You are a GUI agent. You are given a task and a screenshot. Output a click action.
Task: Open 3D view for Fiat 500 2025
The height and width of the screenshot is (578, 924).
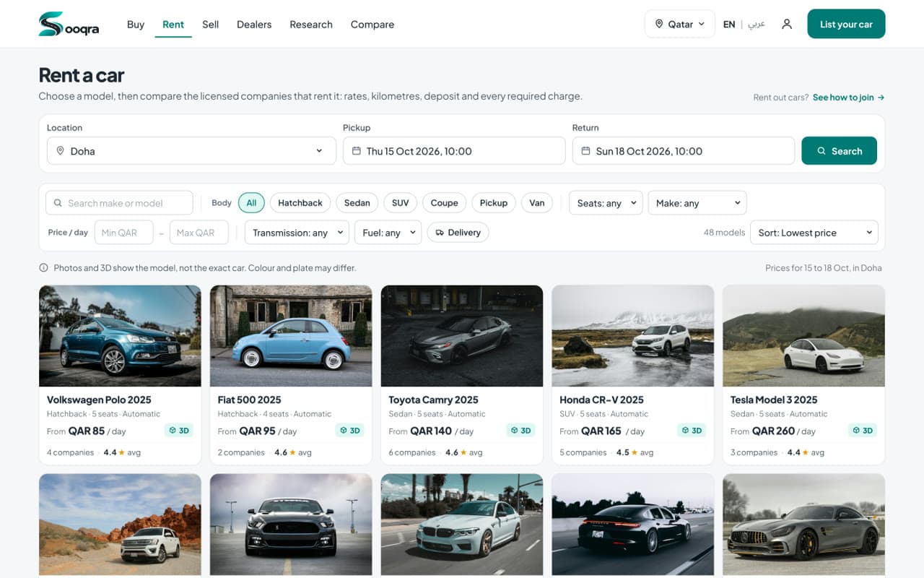coord(349,431)
